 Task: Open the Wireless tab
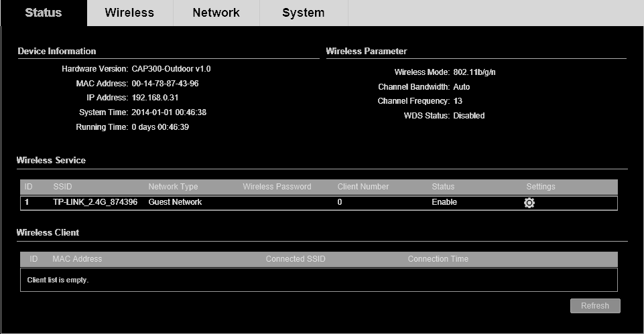tap(130, 13)
